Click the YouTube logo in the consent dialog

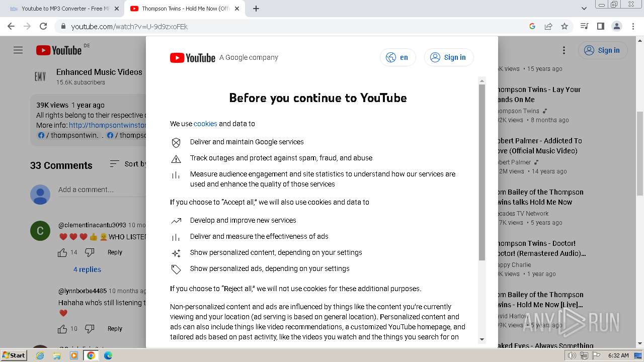pyautogui.click(x=193, y=58)
